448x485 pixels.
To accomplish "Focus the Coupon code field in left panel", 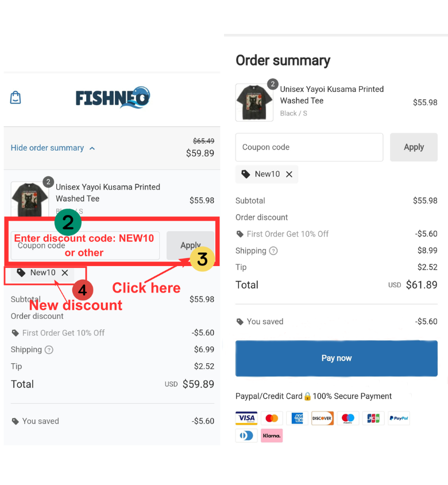I will point(86,245).
